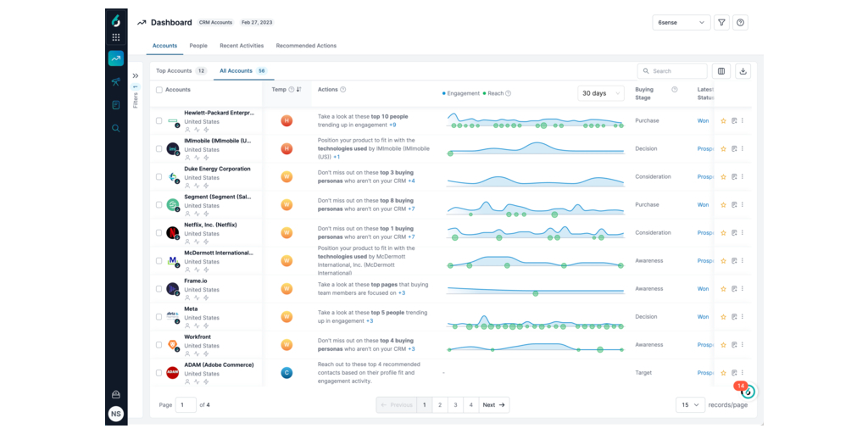Star the Workfront account row

click(723, 345)
